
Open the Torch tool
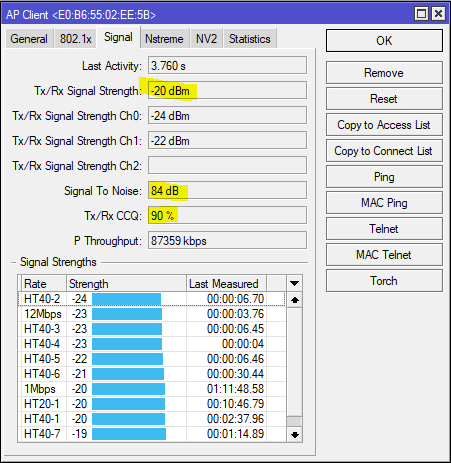(x=384, y=281)
